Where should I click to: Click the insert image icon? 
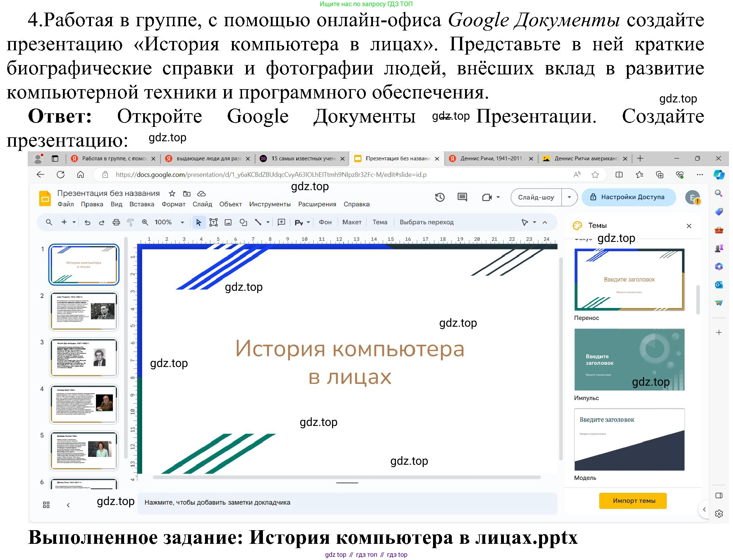[x=228, y=222]
